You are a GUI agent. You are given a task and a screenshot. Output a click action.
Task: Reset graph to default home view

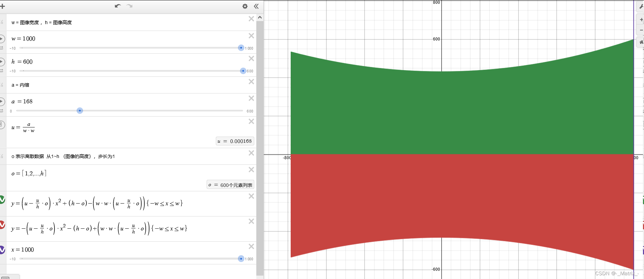coord(641,42)
